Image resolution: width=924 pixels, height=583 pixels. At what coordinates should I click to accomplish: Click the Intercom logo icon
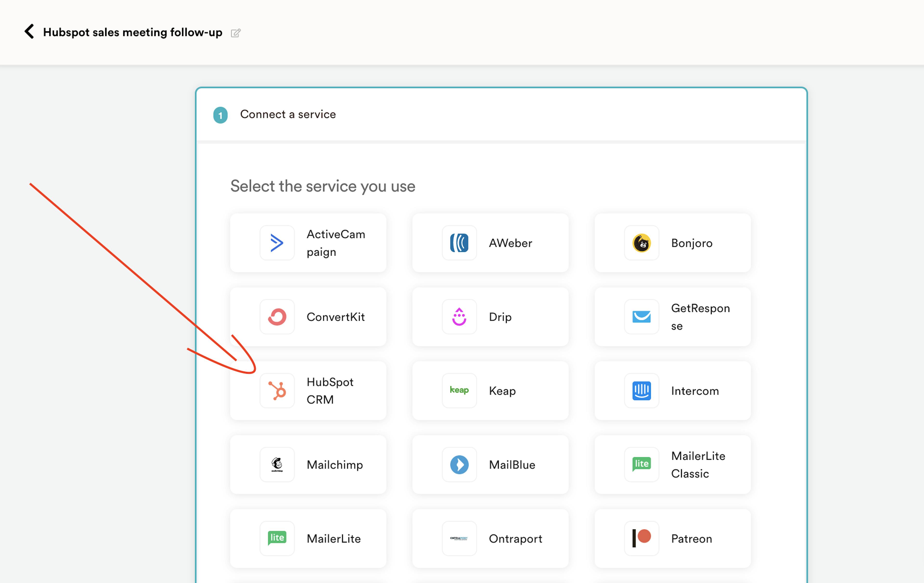[x=641, y=391]
